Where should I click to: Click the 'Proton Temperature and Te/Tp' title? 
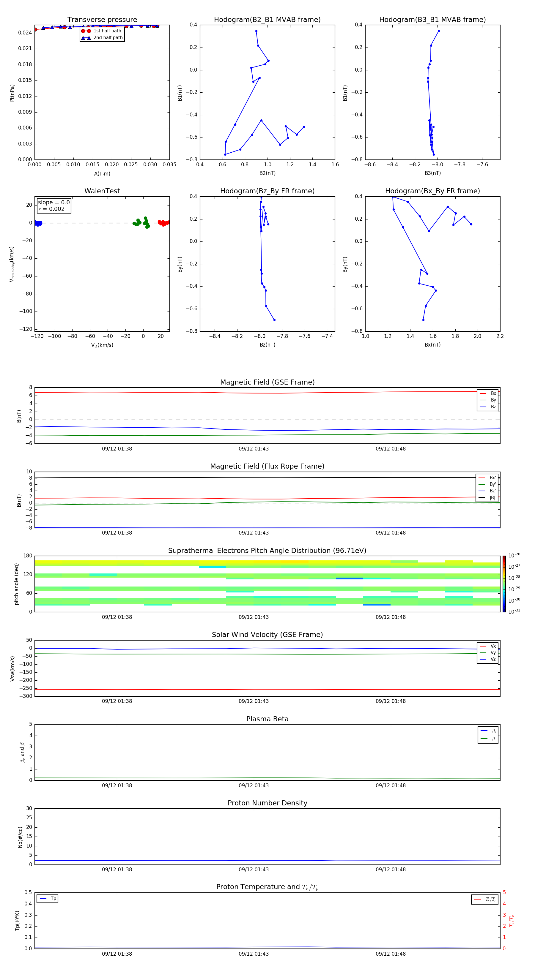pyautogui.click(x=267, y=887)
